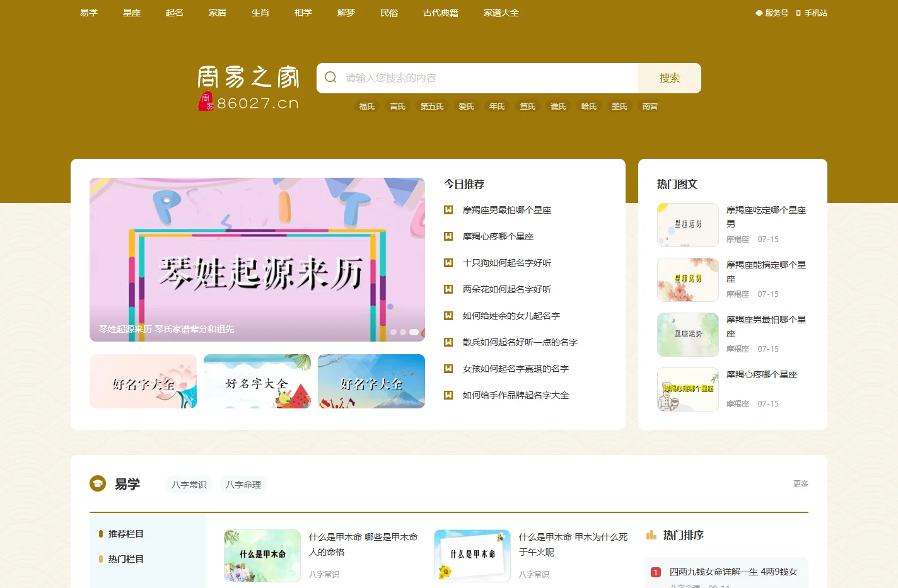Open hot-list thumbnail for 摩羯心疼哪个星座
This screenshot has width=898, height=588.
688,389
